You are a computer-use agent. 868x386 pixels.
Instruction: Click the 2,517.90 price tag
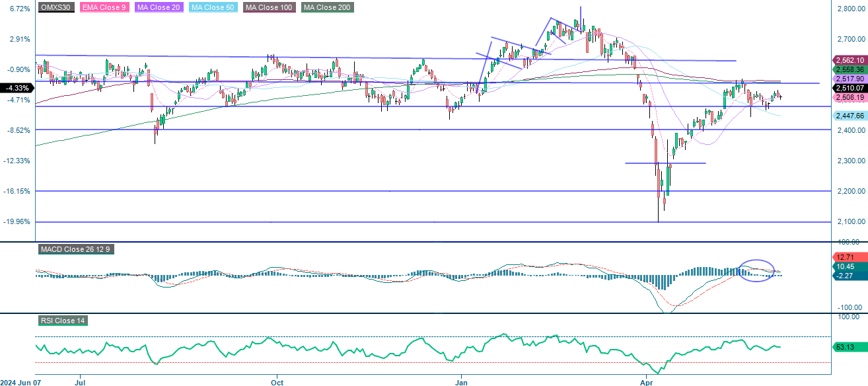click(849, 79)
